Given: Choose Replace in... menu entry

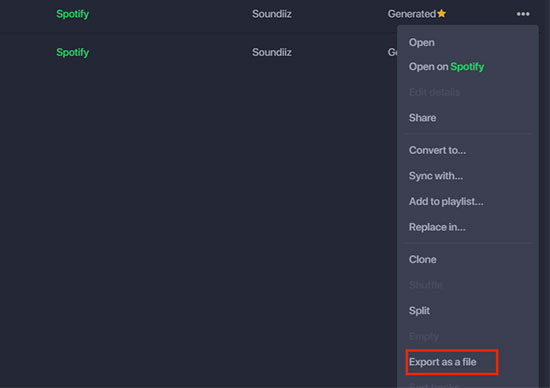Looking at the screenshot, I should pos(437,227).
